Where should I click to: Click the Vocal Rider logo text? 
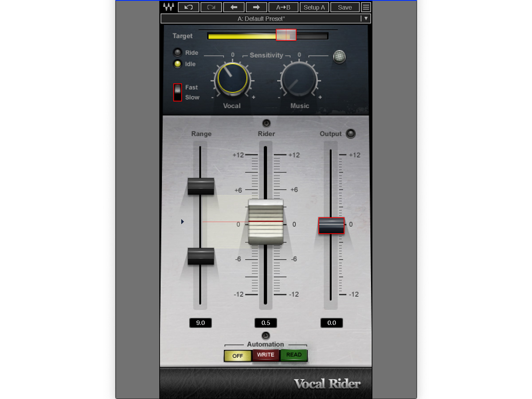(x=328, y=384)
